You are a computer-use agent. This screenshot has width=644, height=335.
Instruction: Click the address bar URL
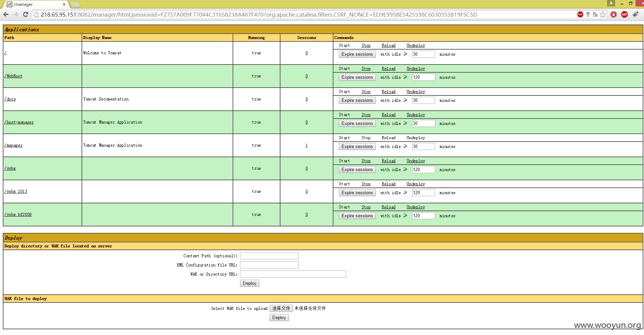[x=259, y=15]
